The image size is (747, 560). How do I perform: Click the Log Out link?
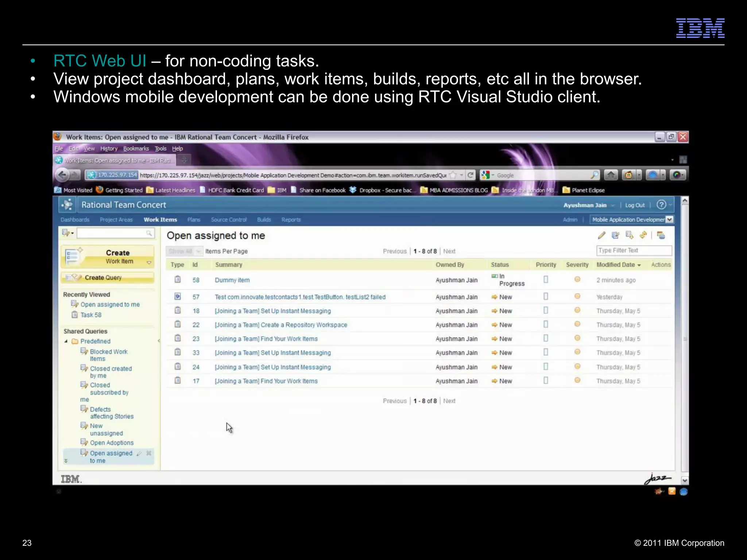click(635, 205)
